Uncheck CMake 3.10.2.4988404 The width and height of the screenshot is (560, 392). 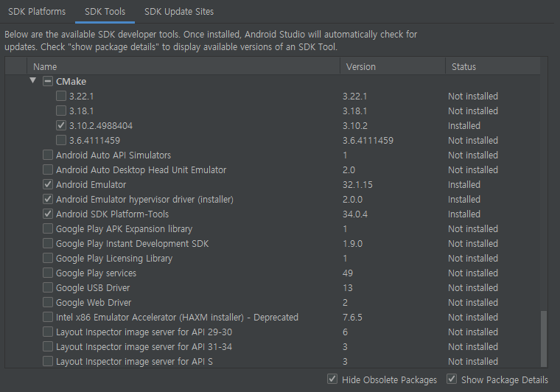[61, 125]
